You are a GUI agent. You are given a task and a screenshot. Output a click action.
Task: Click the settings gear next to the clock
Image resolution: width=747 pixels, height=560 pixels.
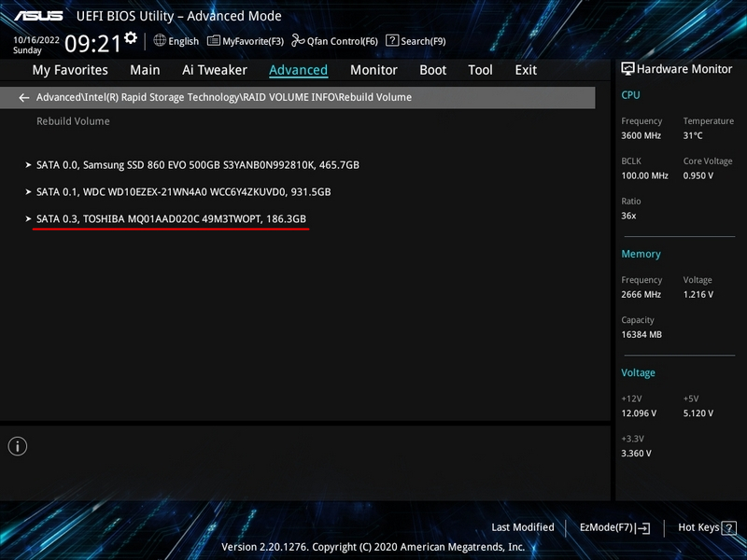[x=131, y=37]
